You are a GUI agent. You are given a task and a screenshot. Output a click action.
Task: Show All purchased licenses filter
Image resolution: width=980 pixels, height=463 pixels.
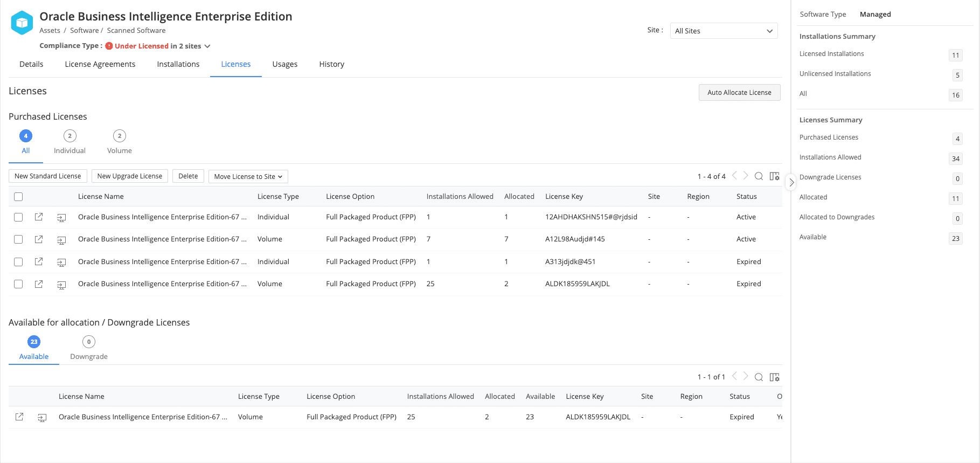[26, 142]
